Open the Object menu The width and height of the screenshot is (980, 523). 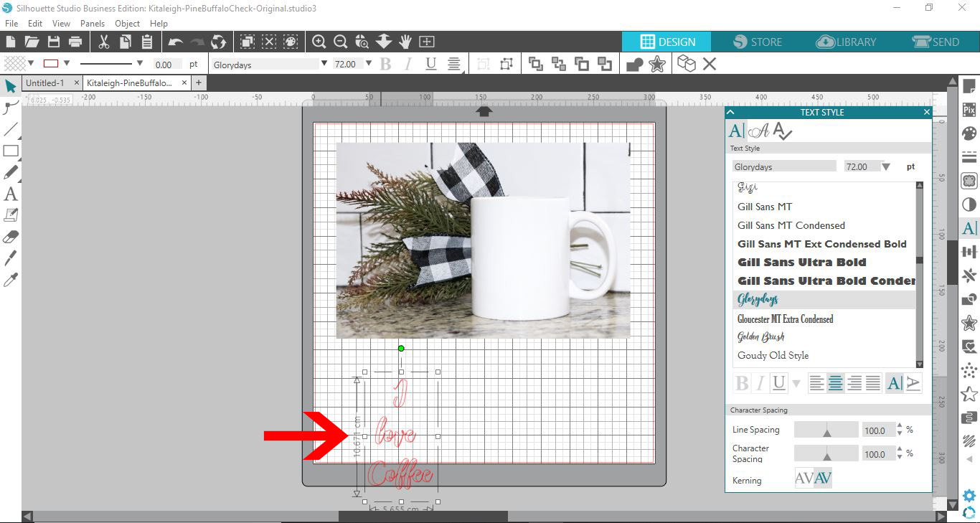128,24
